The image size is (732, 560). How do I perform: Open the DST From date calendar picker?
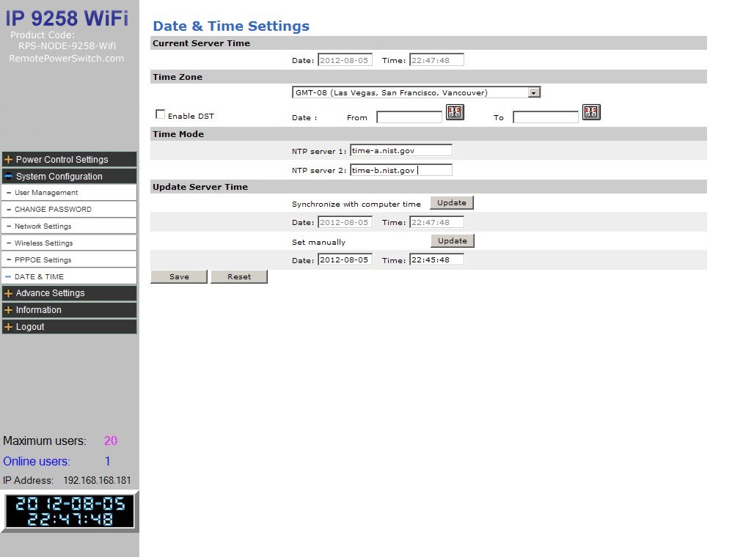pyautogui.click(x=455, y=113)
